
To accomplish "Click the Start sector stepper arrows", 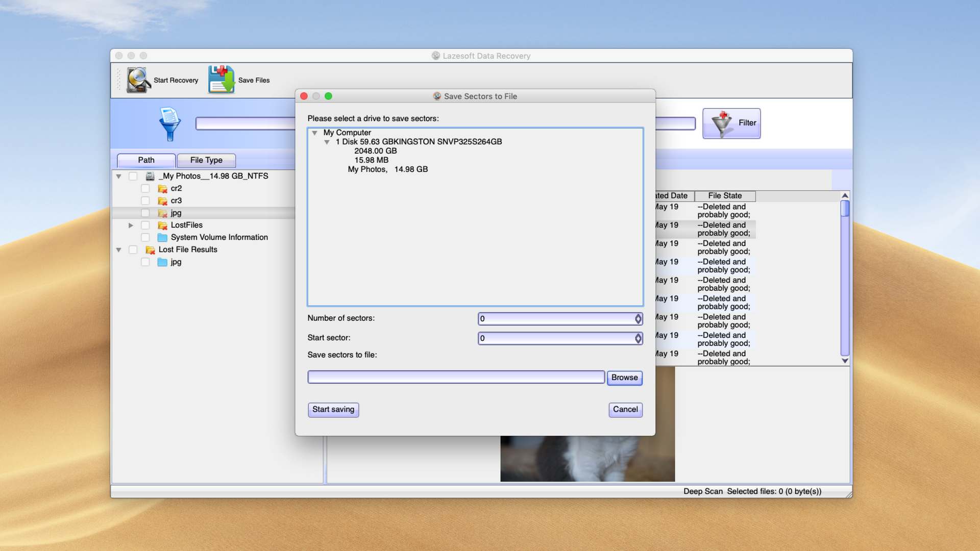I will [x=638, y=338].
